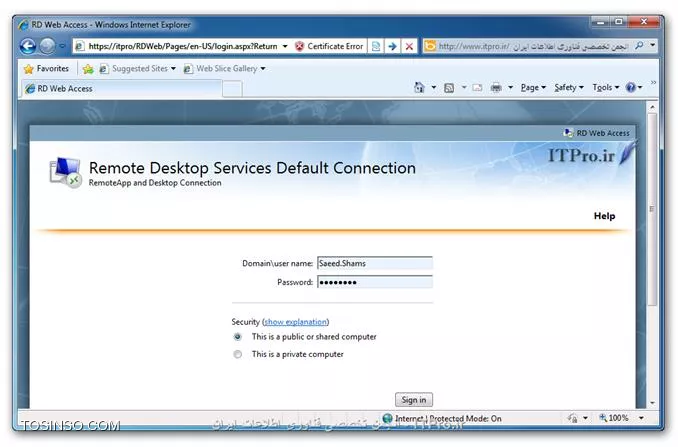Click the status bar security lock icon

[572, 418]
